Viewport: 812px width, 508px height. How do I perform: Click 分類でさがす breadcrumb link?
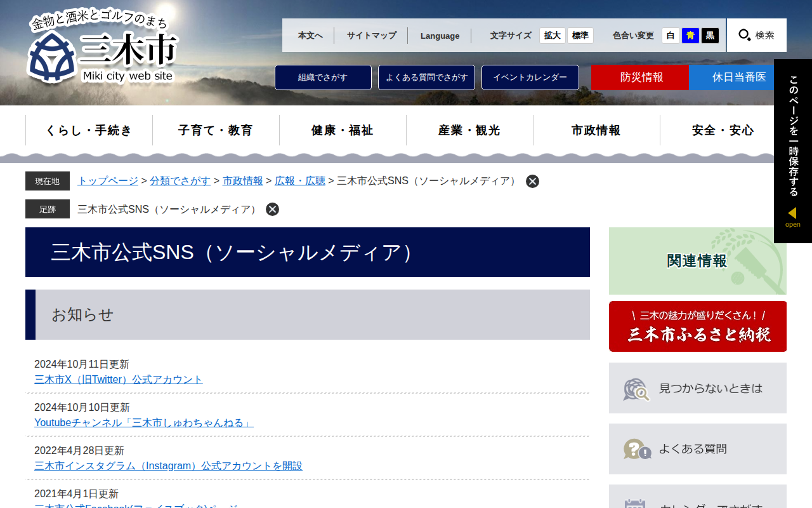(x=180, y=181)
